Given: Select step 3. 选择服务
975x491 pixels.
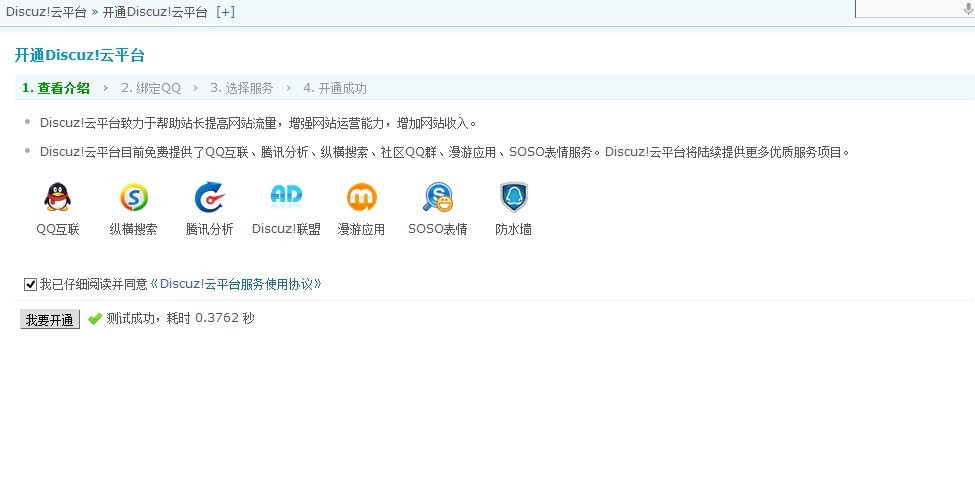Looking at the screenshot, I should [x=241, y=88].
